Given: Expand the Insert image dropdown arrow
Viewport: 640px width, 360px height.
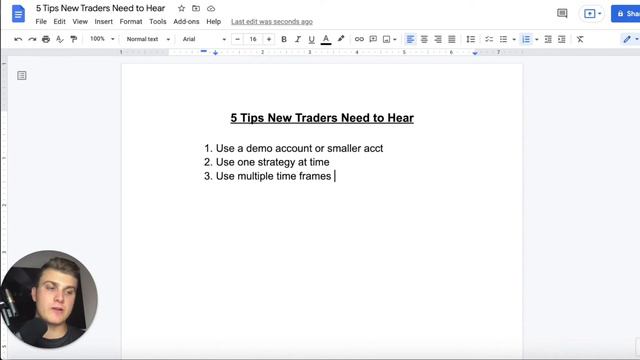Looking at the screenshot, I should 395,39.
